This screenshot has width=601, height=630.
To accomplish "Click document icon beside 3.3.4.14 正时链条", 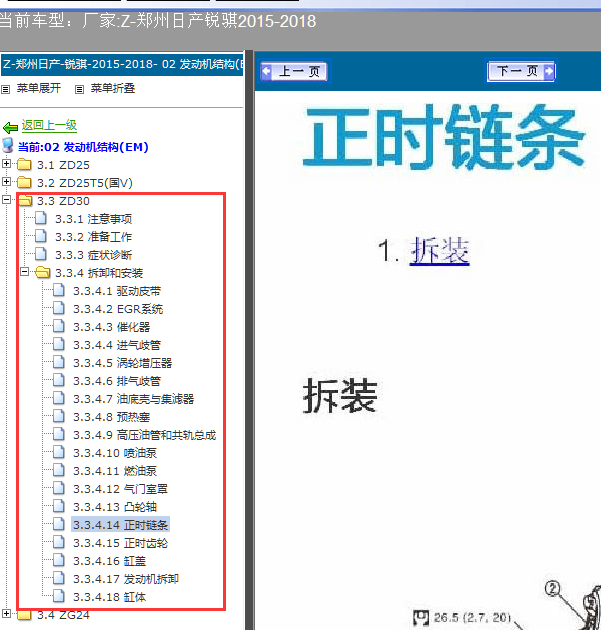I will [59, 524].
